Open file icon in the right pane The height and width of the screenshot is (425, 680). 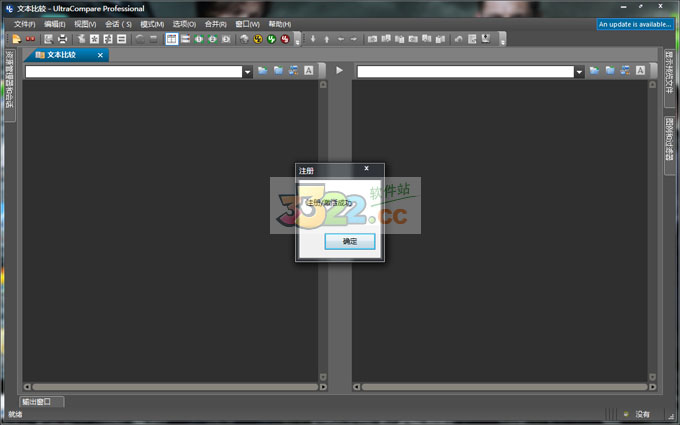594,70
